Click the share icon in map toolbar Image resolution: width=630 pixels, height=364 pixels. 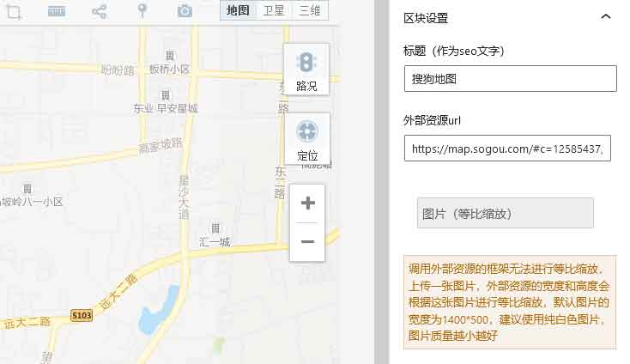pos(100,11)
